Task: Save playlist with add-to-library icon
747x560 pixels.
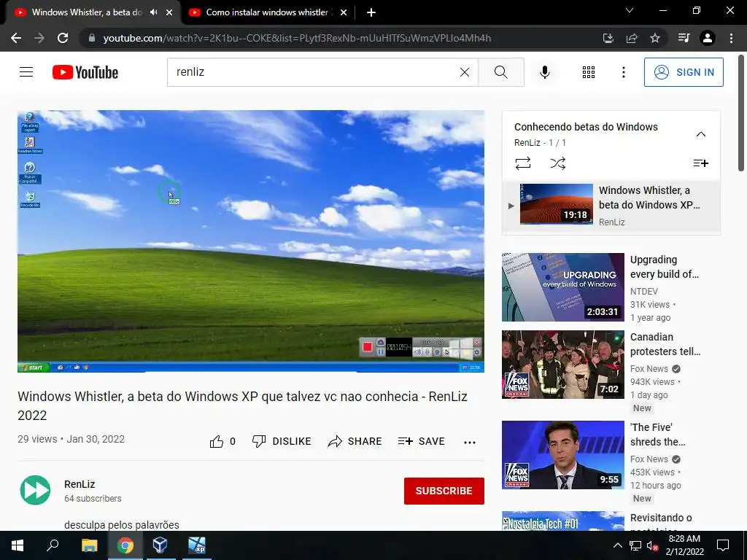Action: pos(701,163)
